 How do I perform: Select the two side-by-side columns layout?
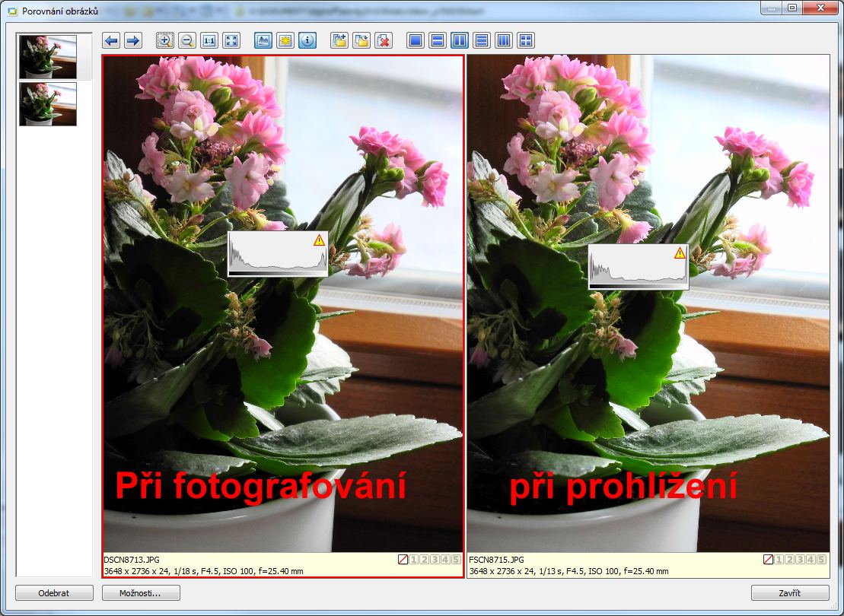click(460, 40)
